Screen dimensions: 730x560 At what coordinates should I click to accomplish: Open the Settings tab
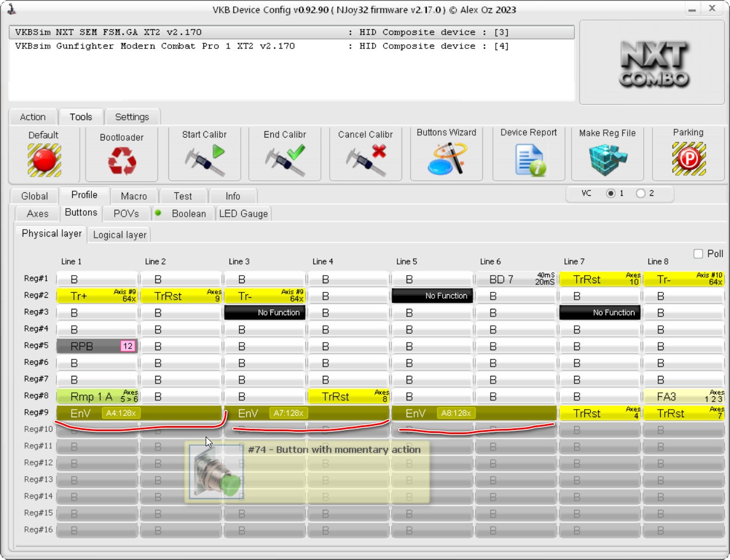pyautogui.click(x=132, y=117)
